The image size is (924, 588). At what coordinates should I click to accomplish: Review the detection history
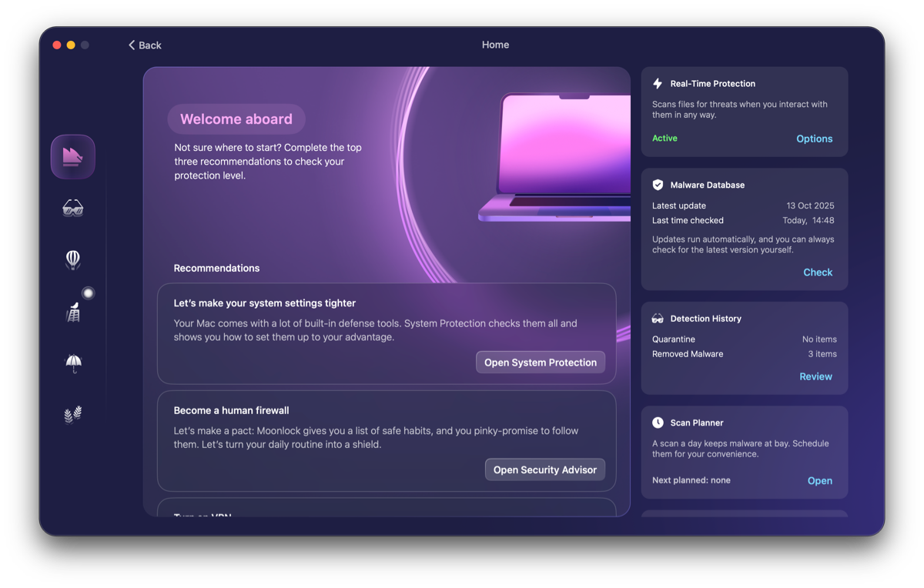tap(815, 376)
